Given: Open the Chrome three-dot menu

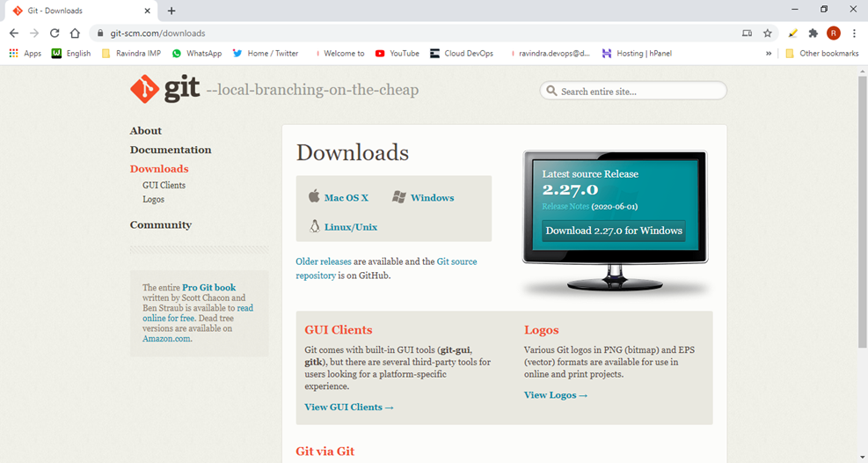Looking at the screenshot, I should [x=854, y=33].
